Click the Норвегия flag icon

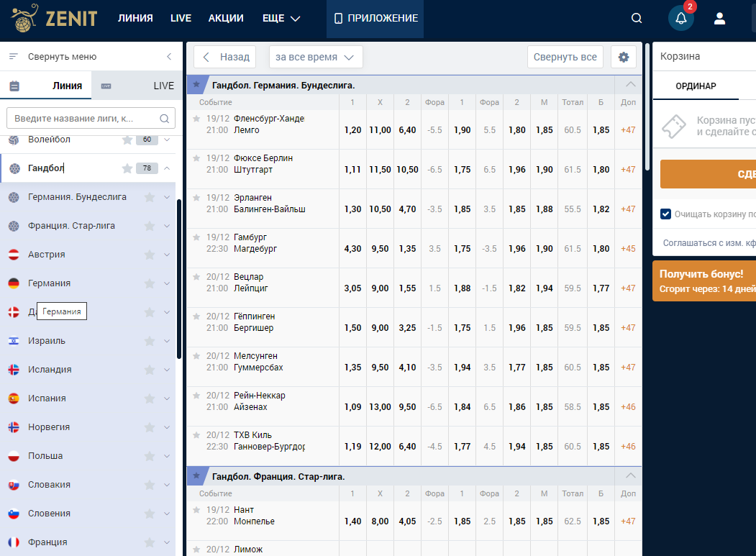pos(14,427)
